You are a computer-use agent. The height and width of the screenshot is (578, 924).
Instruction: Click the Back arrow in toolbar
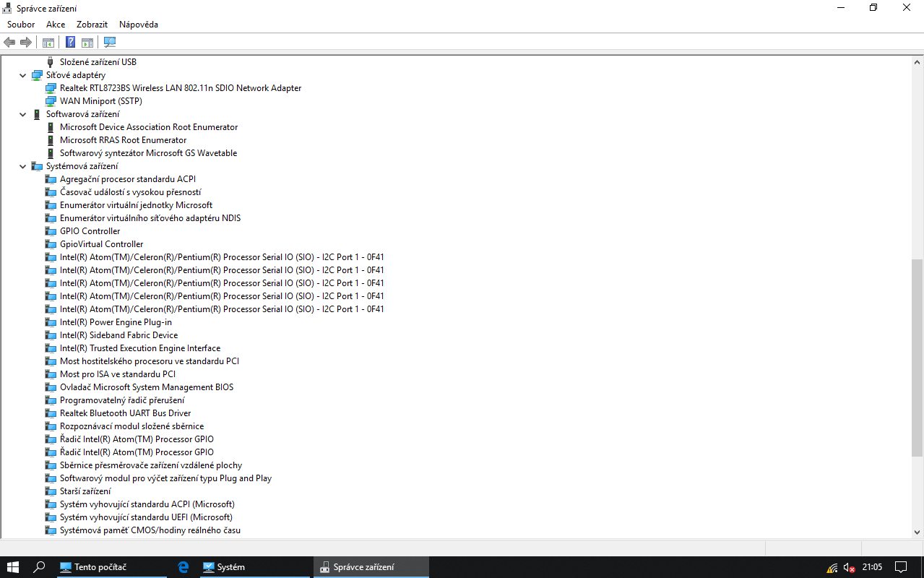10,43
